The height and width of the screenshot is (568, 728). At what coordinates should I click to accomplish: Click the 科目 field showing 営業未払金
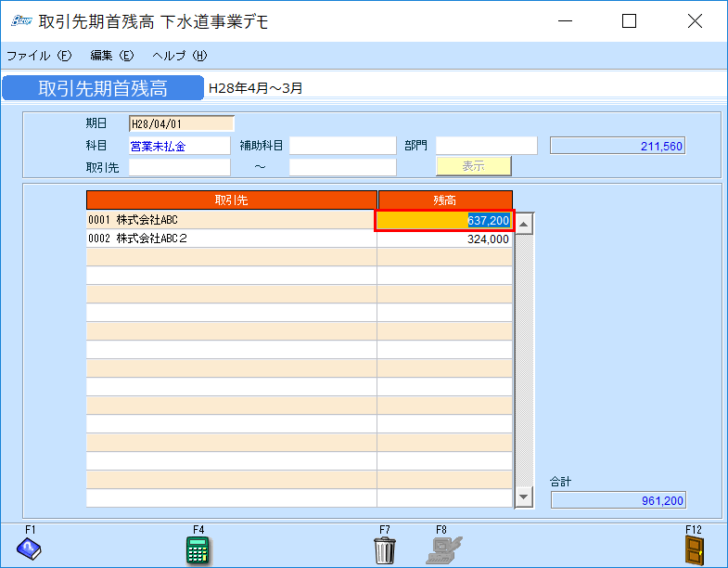click(x=179, y=146)
